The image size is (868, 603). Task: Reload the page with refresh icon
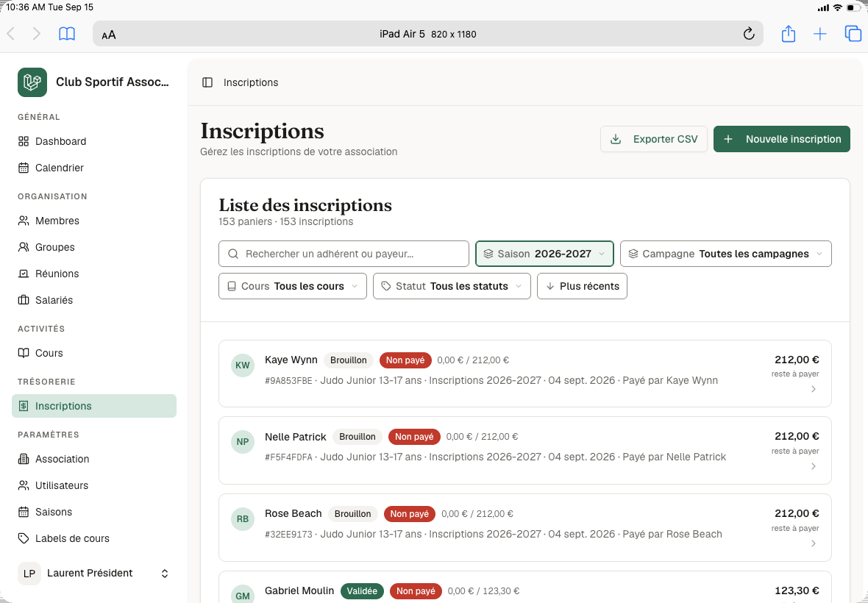click(748, 34)
